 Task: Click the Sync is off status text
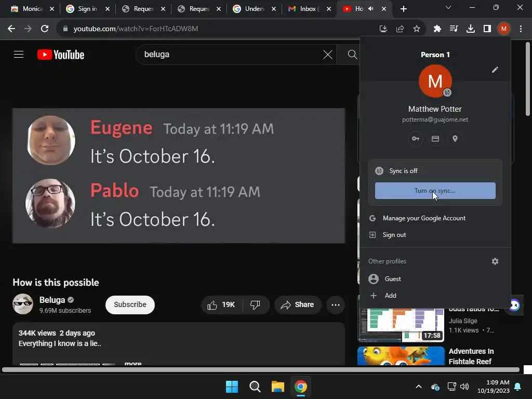point(403,170)
